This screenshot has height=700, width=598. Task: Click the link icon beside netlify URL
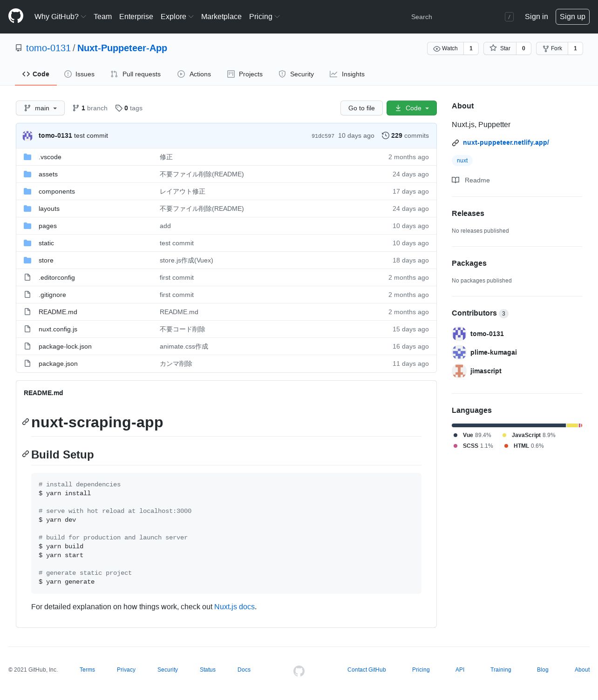[x=455, y=143]
